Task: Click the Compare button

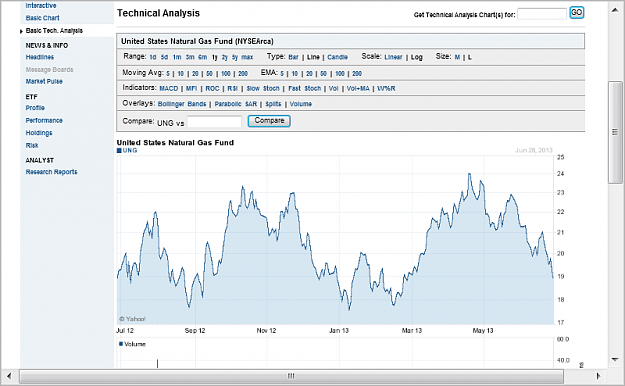Action: pyautogui.click(x=269, y=121)
